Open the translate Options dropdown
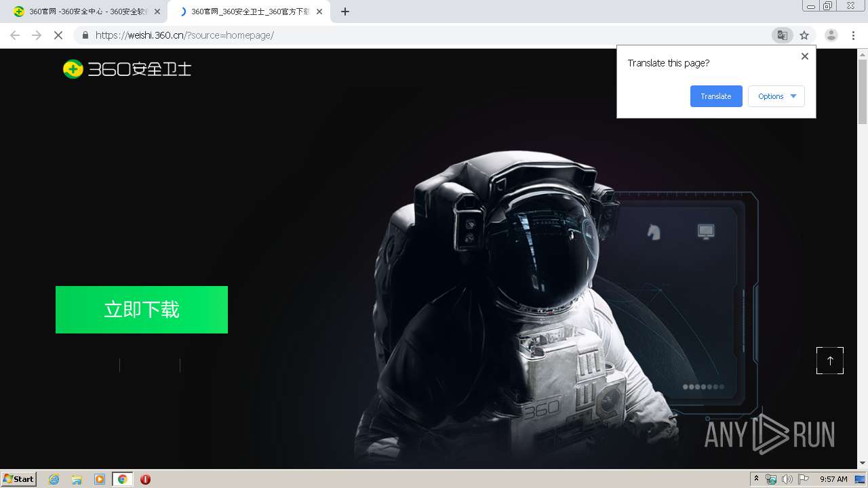Image resolution: width=868 pixels, height=488 pixels. [776, 96]
